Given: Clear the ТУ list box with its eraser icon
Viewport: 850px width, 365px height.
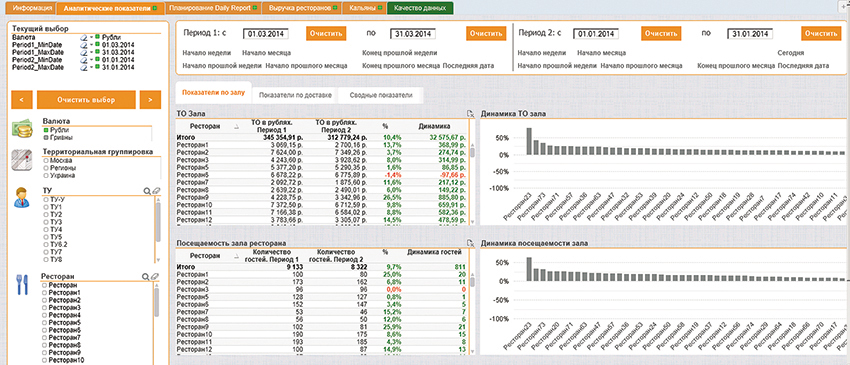Looking at the screenshot, I should coord(156,191).
